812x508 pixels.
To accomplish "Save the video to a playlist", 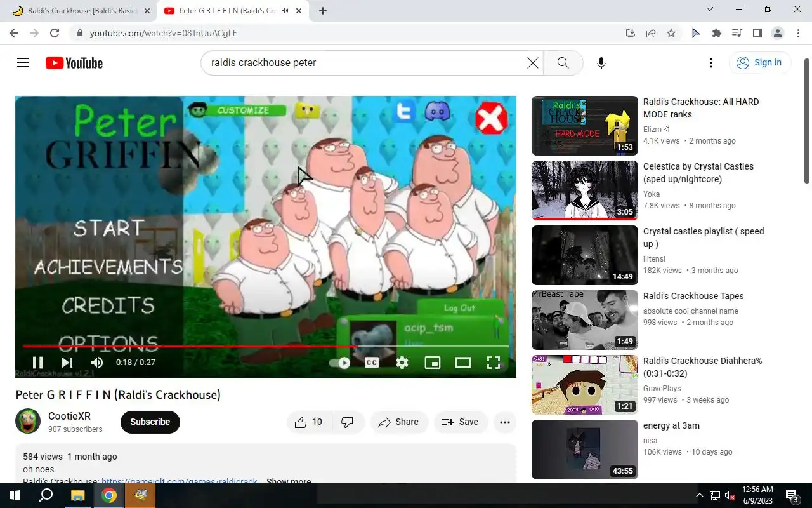I will (460, 422).
